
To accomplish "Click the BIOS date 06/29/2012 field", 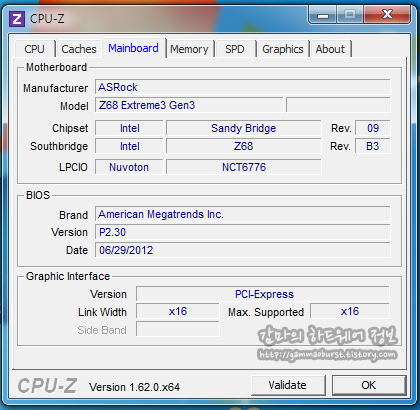I will click(242, 250).
